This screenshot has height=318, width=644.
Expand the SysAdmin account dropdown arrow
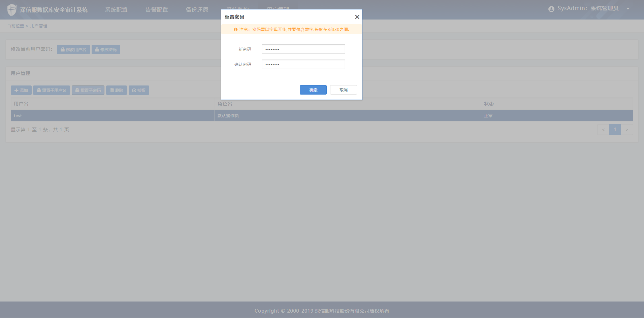[628, 9]
